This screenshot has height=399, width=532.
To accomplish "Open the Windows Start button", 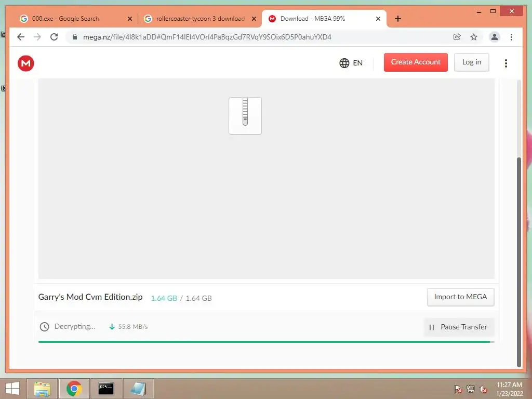I will (x=12, y=389).
